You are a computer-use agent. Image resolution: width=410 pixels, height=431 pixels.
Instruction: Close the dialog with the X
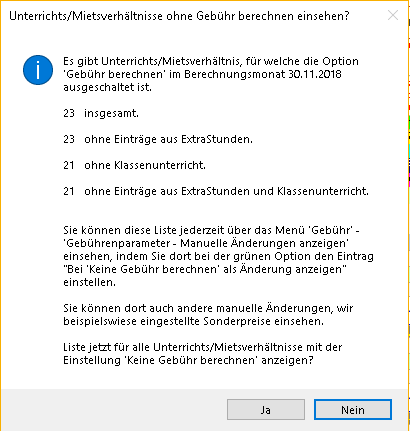coord(393,15)
